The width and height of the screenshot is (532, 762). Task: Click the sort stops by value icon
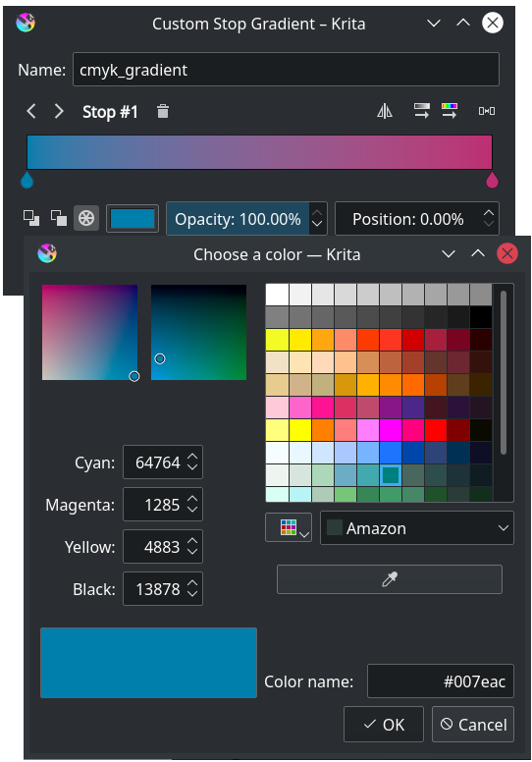click(421, 111)
